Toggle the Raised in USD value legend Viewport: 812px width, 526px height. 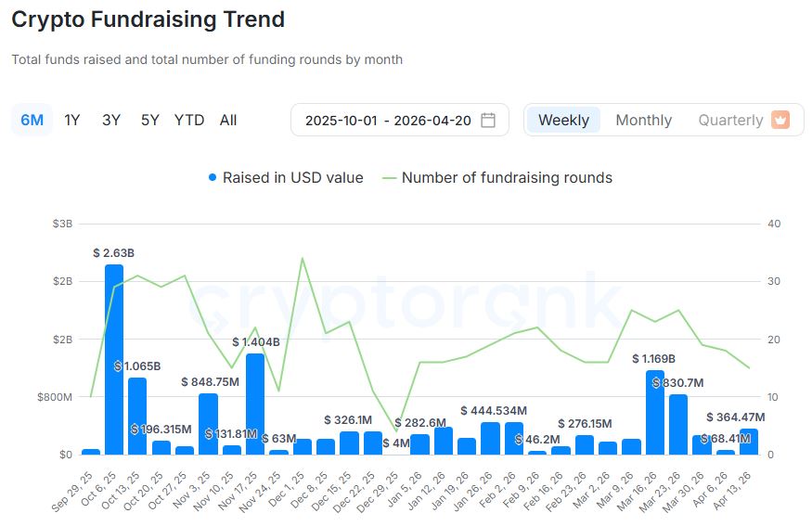(286, 177)
